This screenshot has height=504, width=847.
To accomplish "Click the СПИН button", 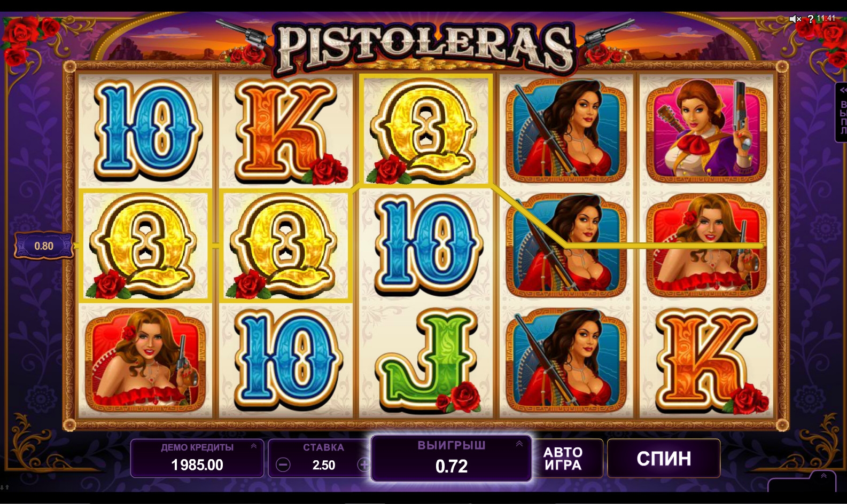I will point(664,459).
